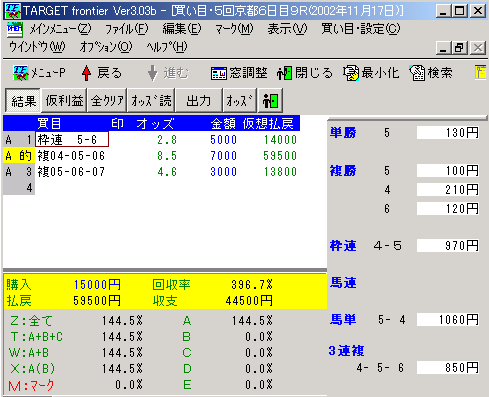Screen dimensions: 489x397
Task: Open the 表示(V) menu
Action: click(287, 29)
